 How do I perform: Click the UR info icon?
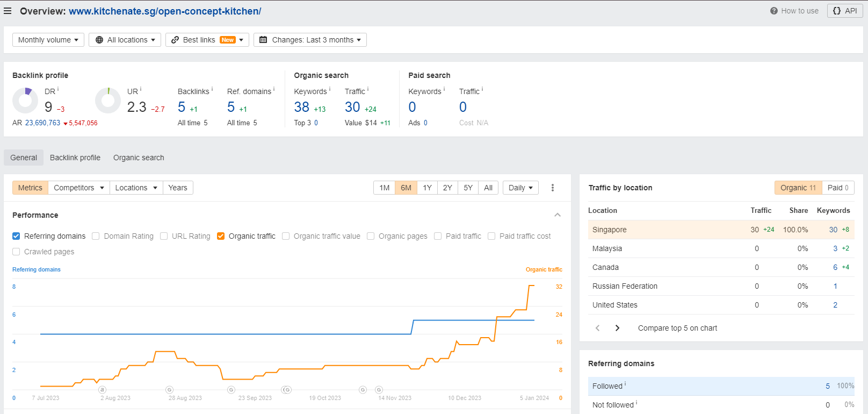pyautogui.click(x=141, y=89)
